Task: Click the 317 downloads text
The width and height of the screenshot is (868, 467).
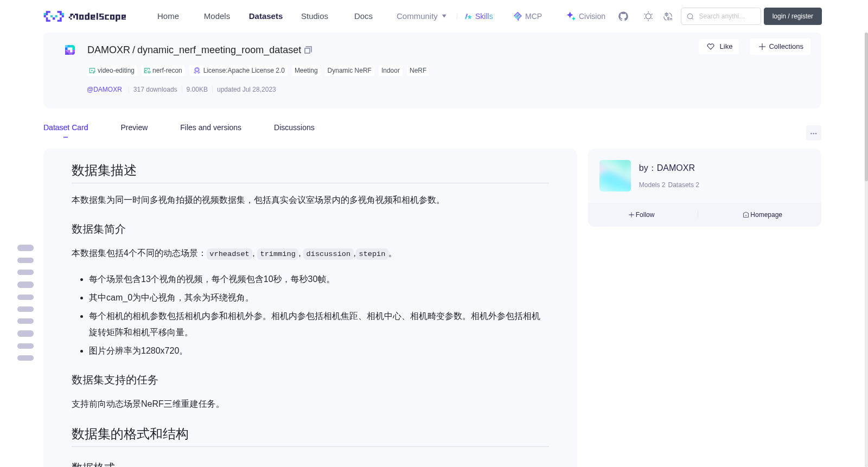Action: point(155,89)
